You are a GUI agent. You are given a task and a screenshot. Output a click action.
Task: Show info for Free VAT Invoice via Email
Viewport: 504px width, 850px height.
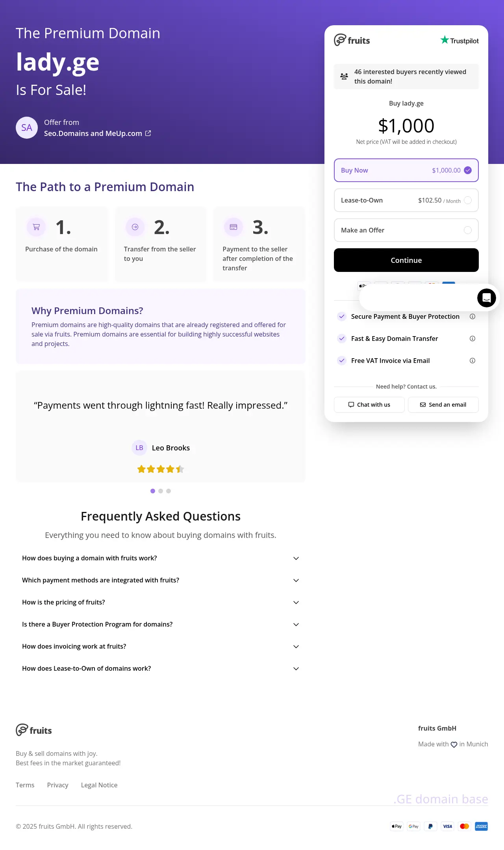pos(472,361)
